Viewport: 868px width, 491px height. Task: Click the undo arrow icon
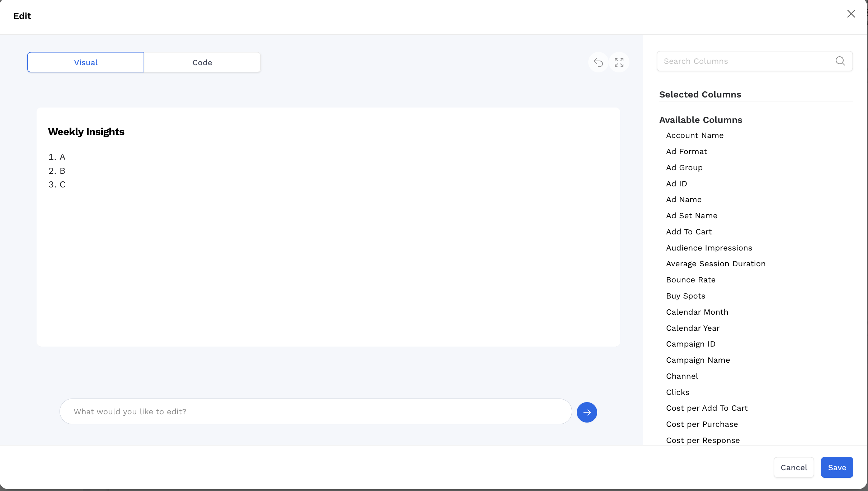(x=598, y=62)
